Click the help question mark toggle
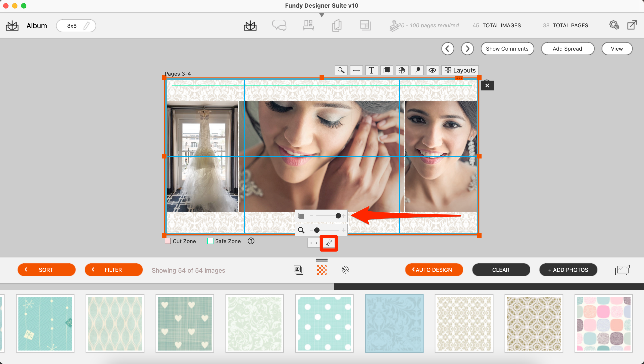 251,241
